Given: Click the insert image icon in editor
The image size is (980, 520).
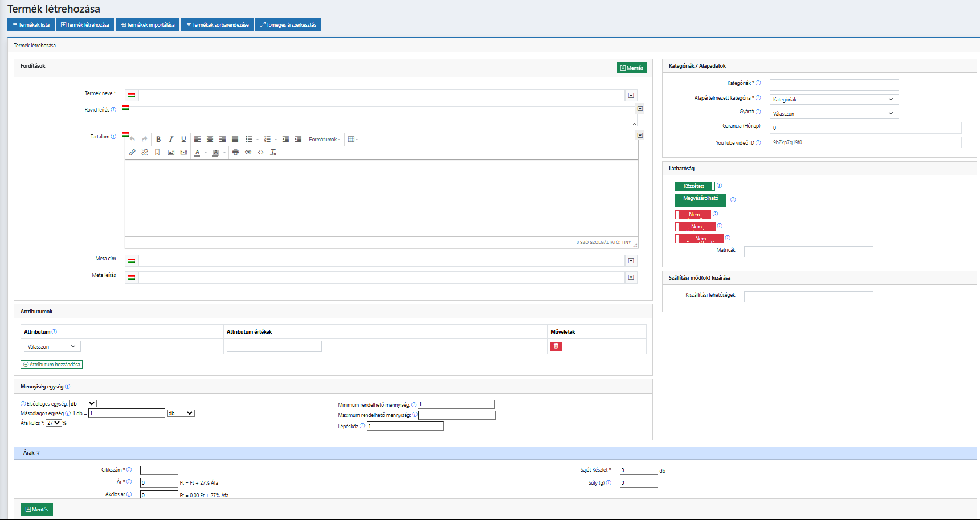Looking at the screenshot, I should pos(171,152).
